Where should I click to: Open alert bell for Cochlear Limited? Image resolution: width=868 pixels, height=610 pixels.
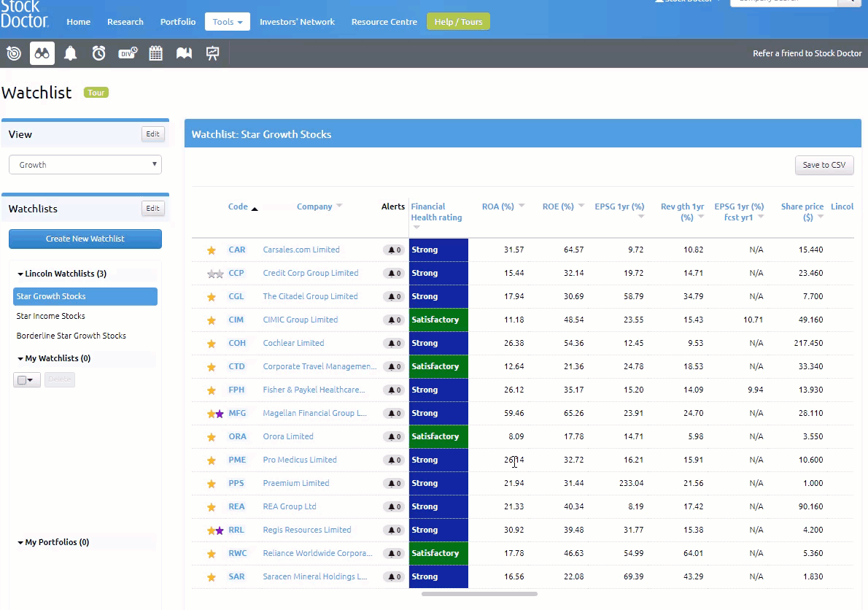[394, 343]
